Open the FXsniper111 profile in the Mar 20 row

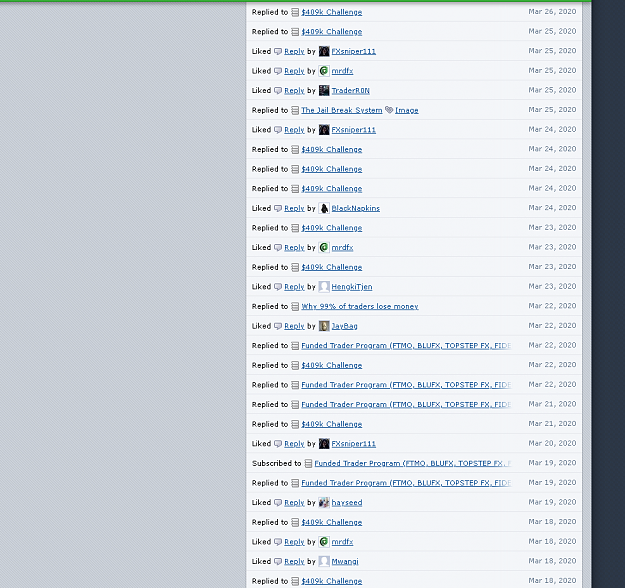coord(354,444)
